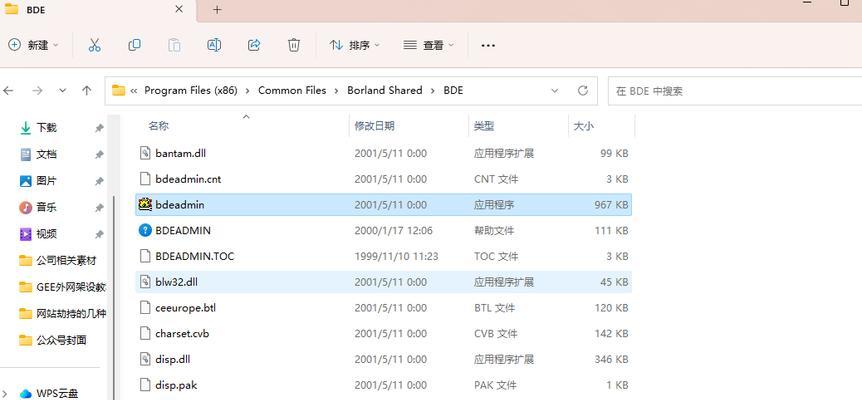862x400 pixels.
Task: Click Program Files (x86) in breadcrumb
Action: tap(191, 91)
